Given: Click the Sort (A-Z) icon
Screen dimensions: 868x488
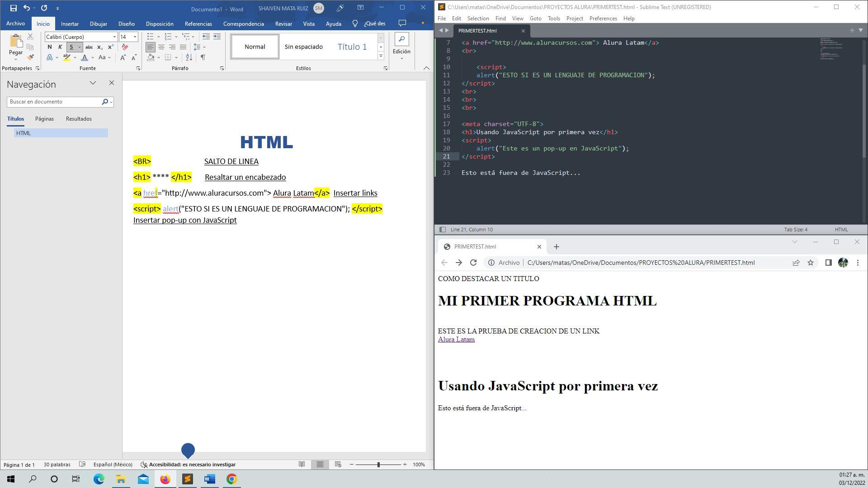Looking at the screenshot, I should [189, 57].
